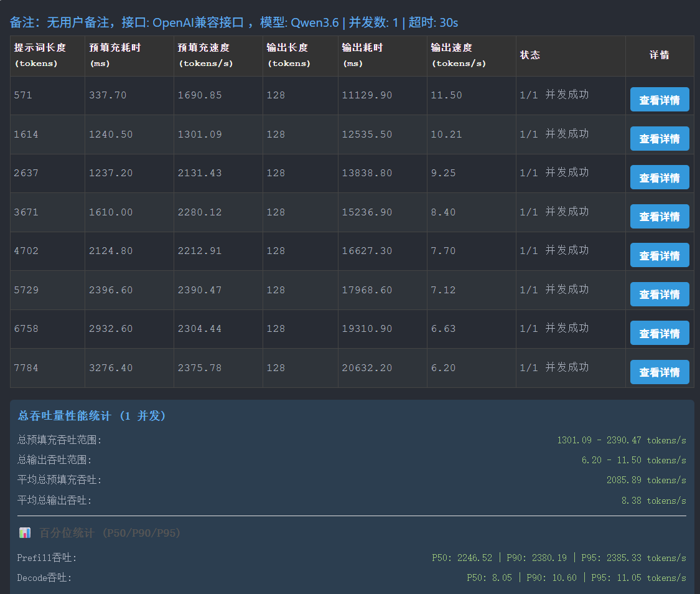Image resolution: width=700 pixels, height=594 pixels.
Task: Click the prefill time value 3276.40
Action: click(x=111, y=367)
